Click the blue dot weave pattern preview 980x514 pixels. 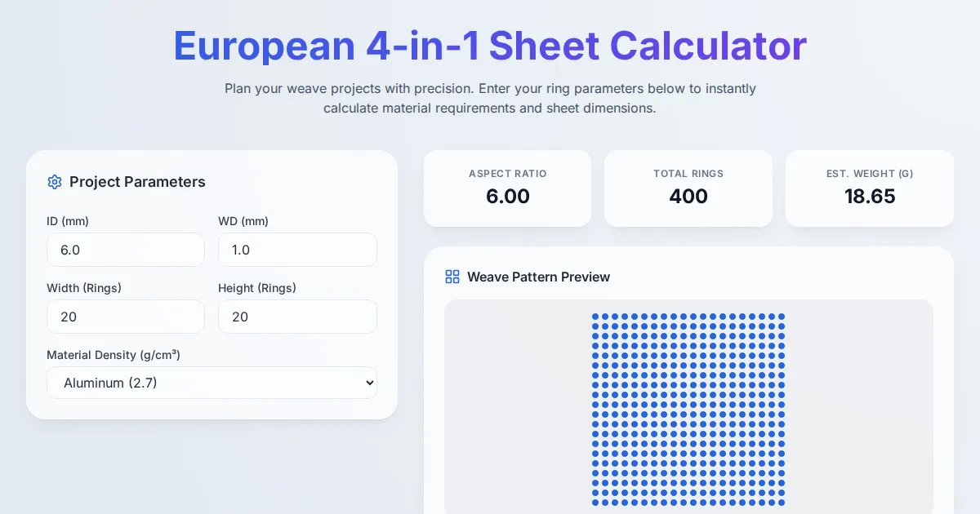(x=688, y=408)
